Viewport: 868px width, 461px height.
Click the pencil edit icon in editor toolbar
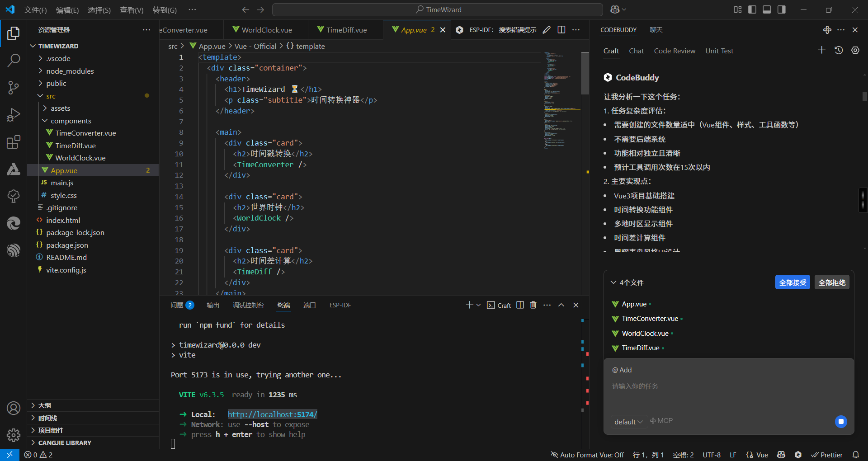(547, 30)
